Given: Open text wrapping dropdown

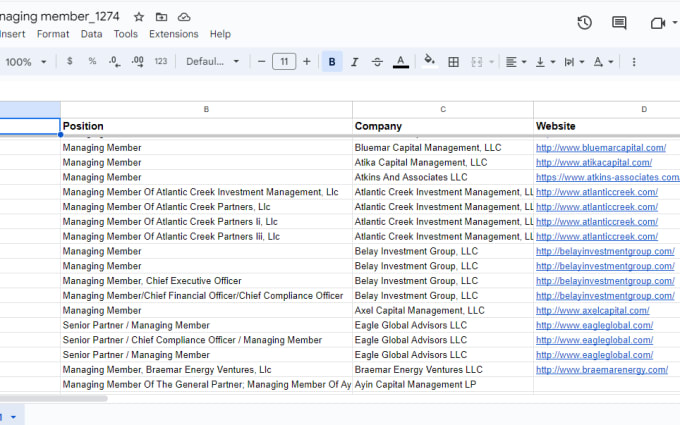Looking at the screenshot, I should (574, 62).
